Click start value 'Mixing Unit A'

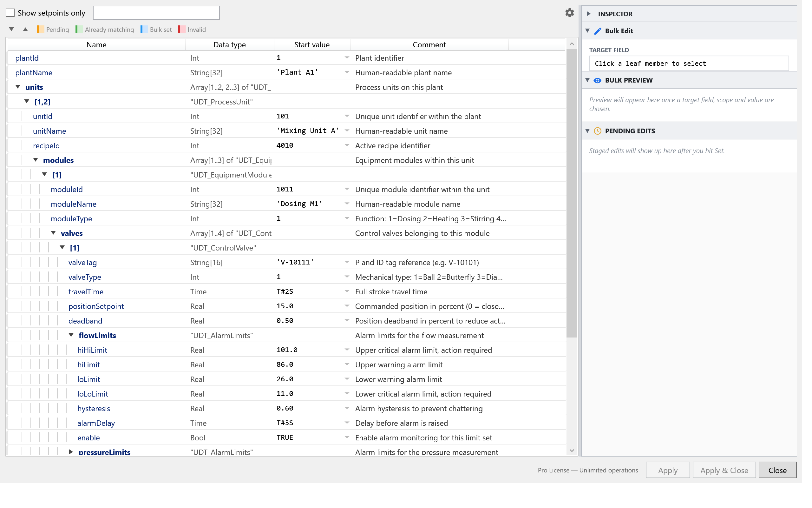(308, 131)
